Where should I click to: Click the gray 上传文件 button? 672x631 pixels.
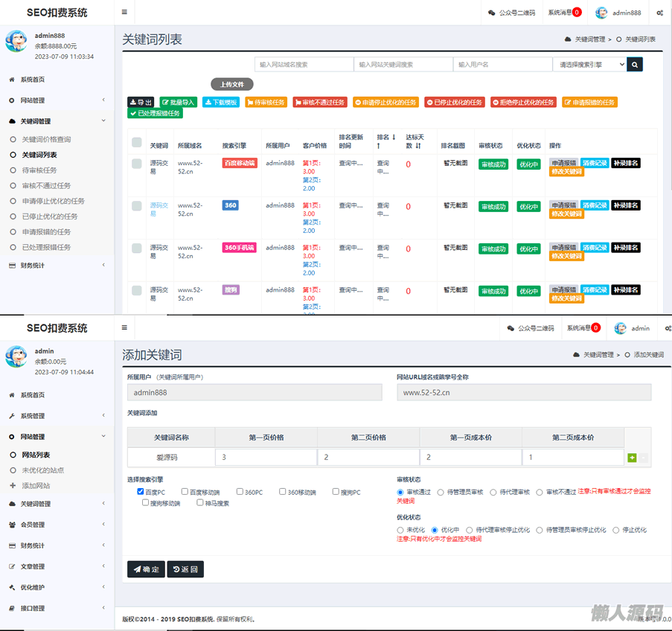(x=232, y=85)
